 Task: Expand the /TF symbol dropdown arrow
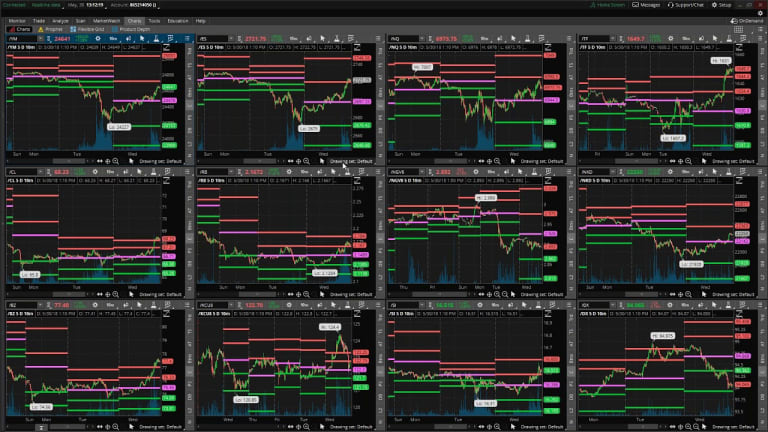612,38
